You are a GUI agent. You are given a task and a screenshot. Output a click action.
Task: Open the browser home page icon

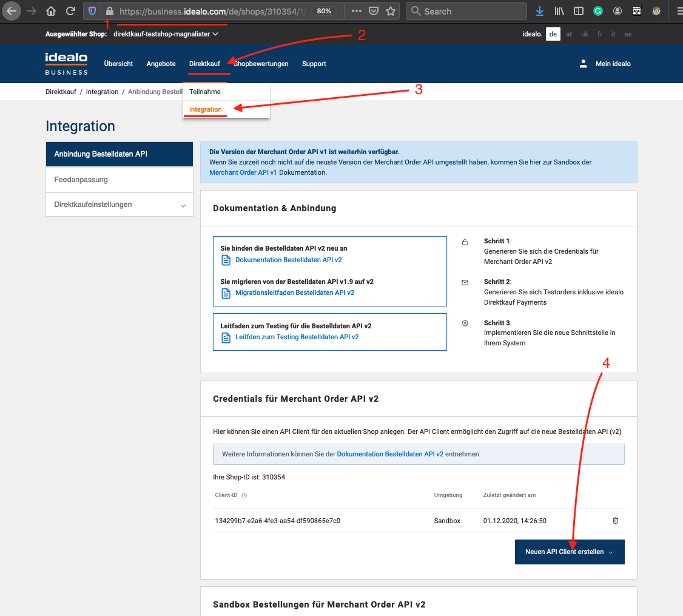click(51, 12)
